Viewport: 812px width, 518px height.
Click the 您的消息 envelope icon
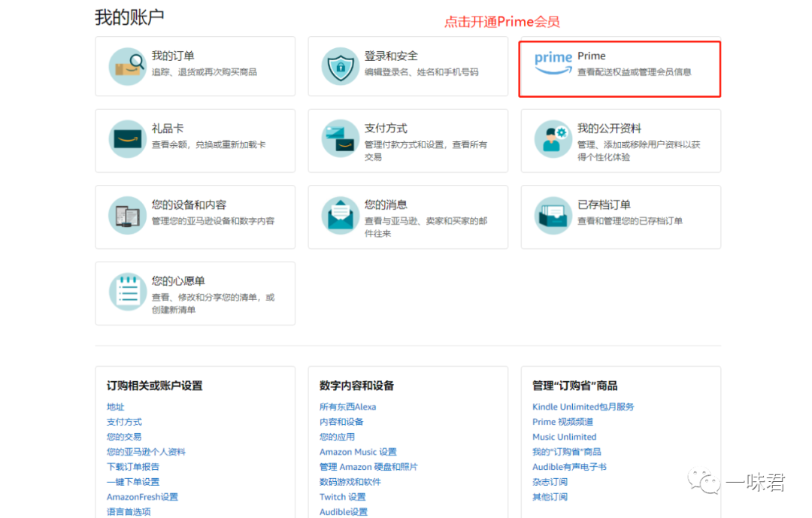pyautogui.click(x=341, y=216)
